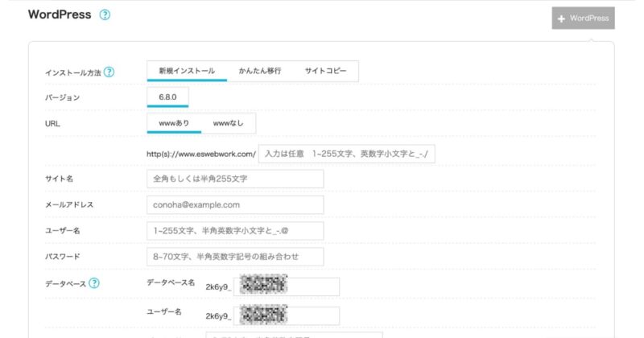
Task: Click the + WordPress add button
Action: click(x=583, y=18)
